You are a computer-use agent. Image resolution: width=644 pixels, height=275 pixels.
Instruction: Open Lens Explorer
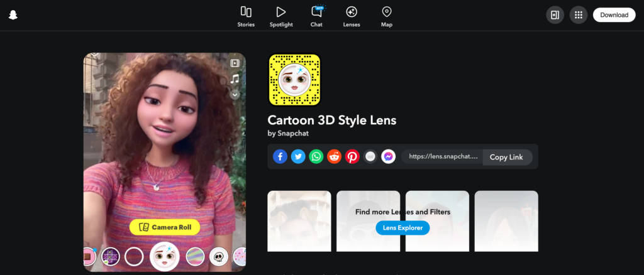pyautogui.click(x=402, y=227)
